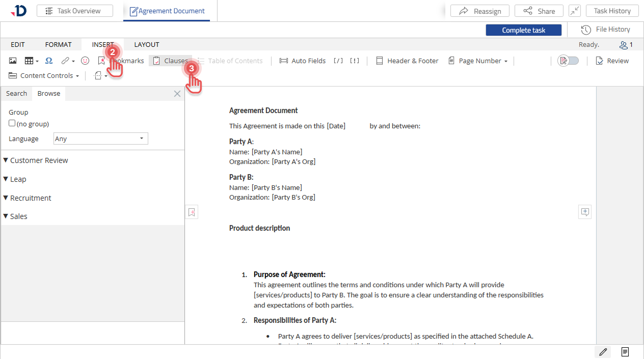Click the mandatory field [!] icon
The width and height of the screenshot is (644, 359).
pos(355,61)
